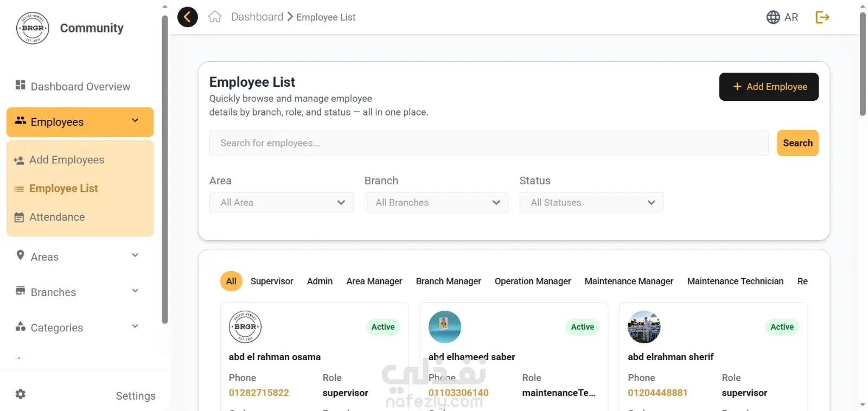The height and width of the screenshot is (411, 868).
Task: Collapse the Employees sidebar menu chevron
Action: (x=135, y=120)
